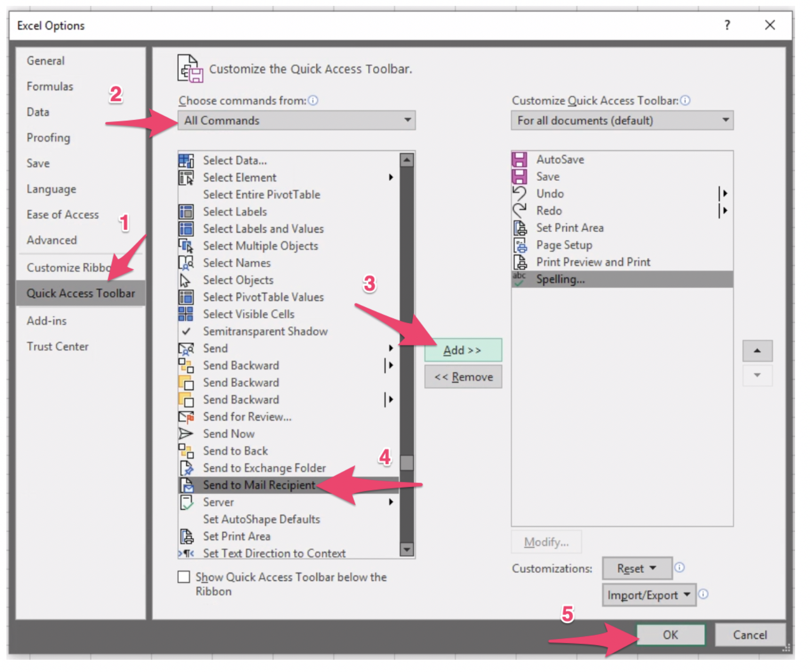Open the Choose commands from dropdown
The height and width of the screenshot is (672, 810).
point(297,121)
